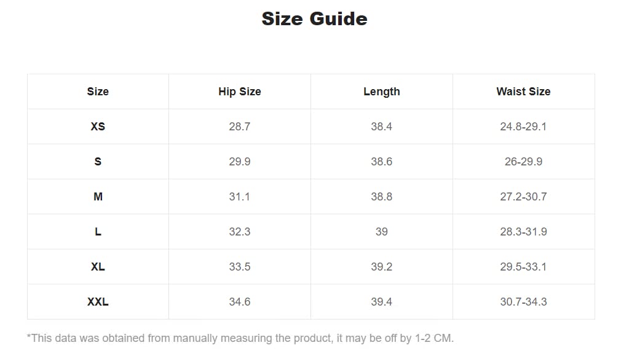Click waist size range 30.7-34.3
The height and width of the screenshot is (364, 621).
[523, 302]
